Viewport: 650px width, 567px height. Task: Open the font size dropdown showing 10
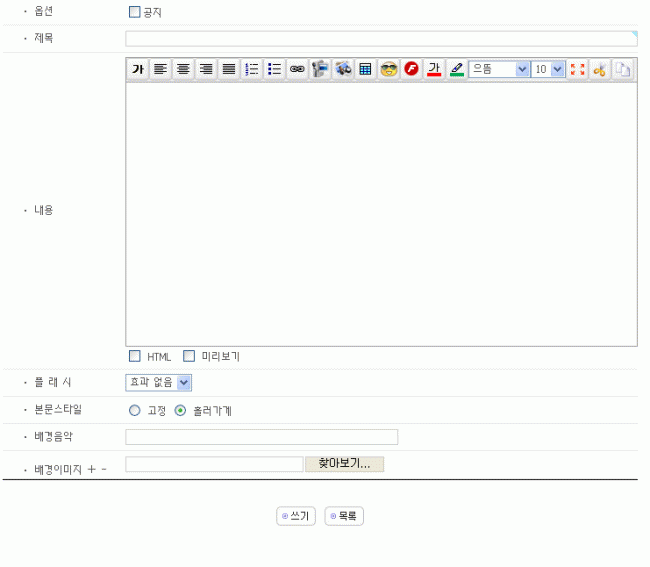coord(548,69)
